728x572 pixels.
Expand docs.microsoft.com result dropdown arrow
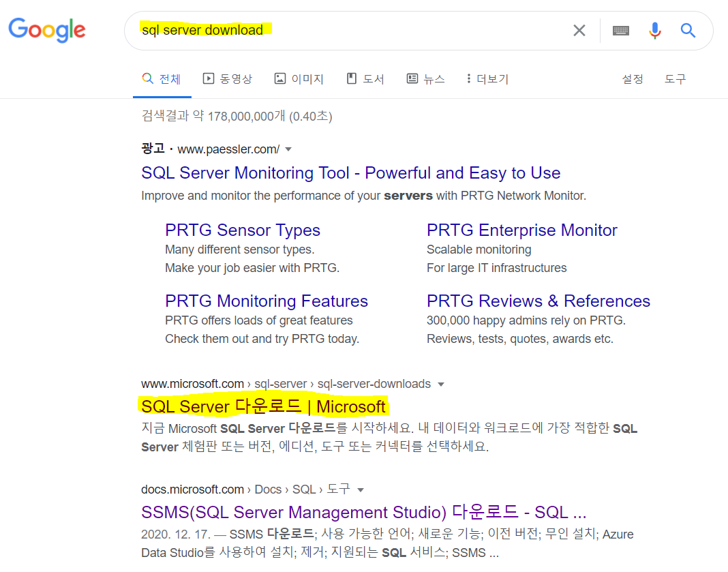pos(361,490)
